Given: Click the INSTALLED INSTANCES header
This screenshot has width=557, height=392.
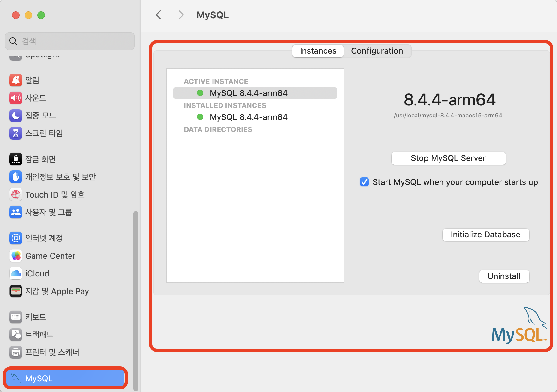Looking at the screenshot, I should (x=225, y=105).
